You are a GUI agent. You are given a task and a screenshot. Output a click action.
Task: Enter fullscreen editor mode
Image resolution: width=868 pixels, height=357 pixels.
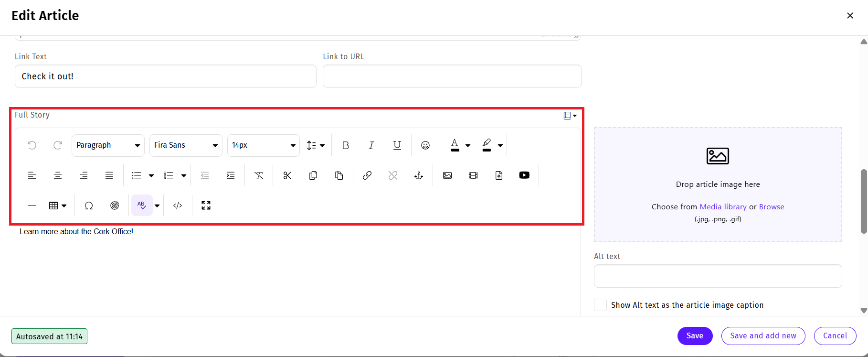coord(206,206)
